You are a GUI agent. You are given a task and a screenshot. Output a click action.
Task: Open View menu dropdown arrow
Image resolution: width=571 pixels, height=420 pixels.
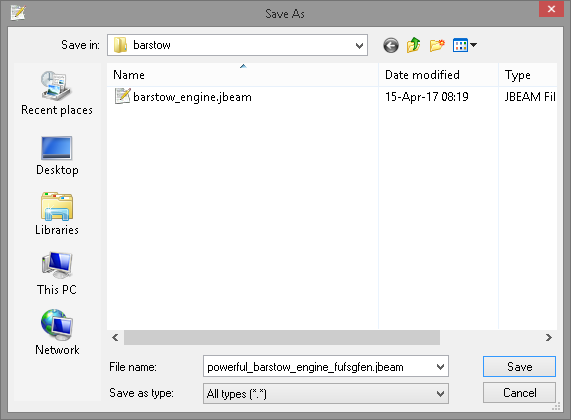(x=473, y=45)
